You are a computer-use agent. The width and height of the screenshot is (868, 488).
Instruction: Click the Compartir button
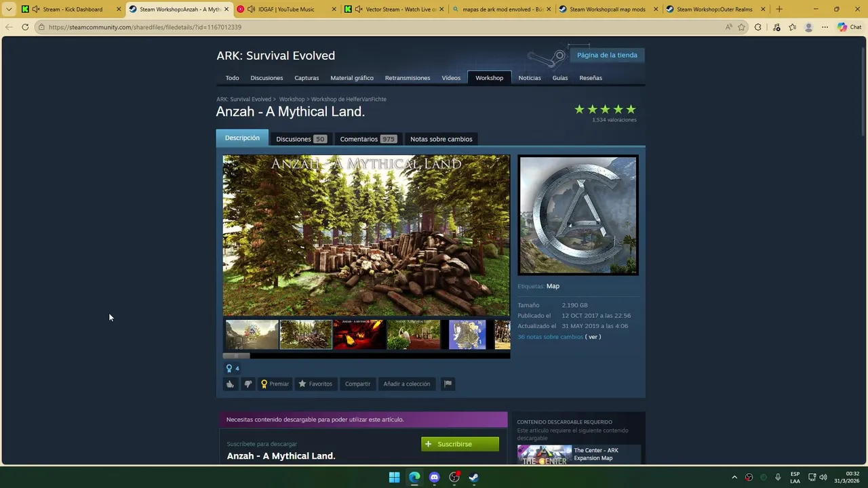click(x=357, y=384)
